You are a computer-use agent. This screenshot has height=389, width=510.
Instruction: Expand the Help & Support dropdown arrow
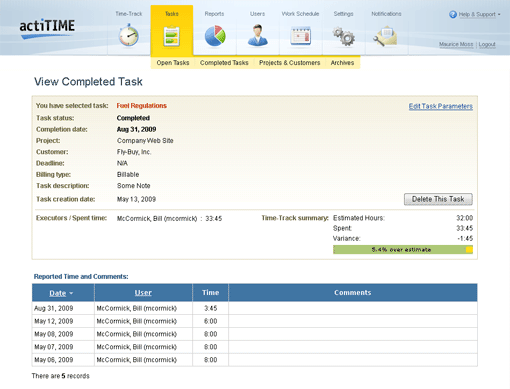[x=499, y=15]
